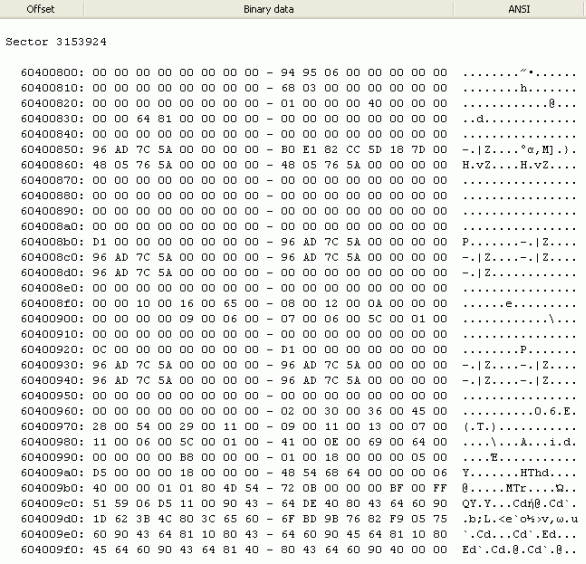Click ANSI text 'QY.Y' in row 604009c0

(x=476, y=503)
